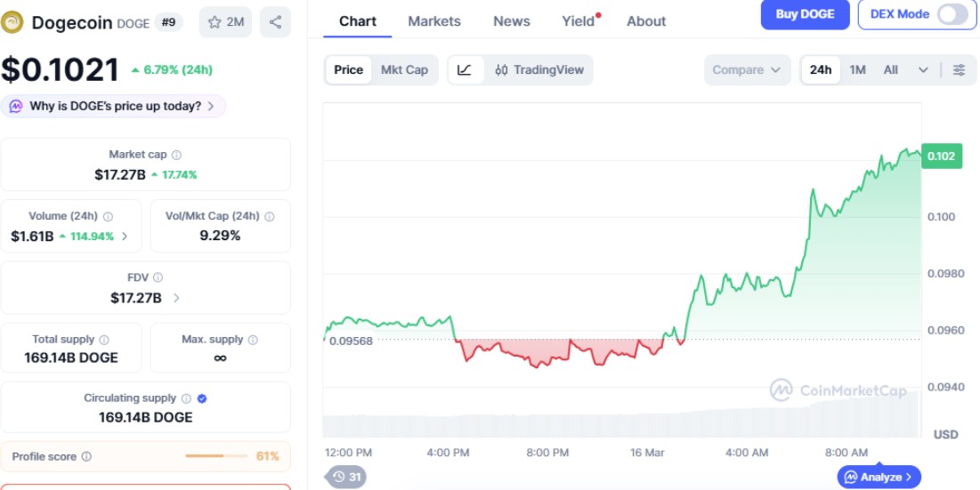980x490 pixels.
Task: Open the About tab
Action: (646, 21)
